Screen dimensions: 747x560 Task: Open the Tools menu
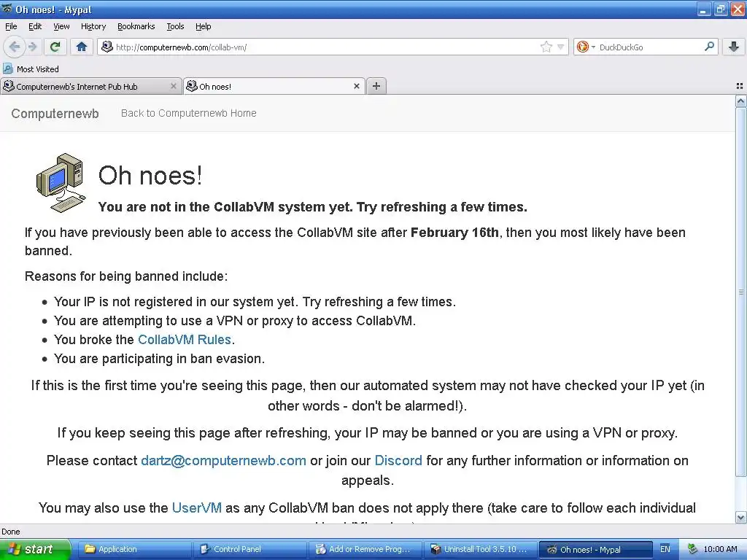coord(175,27)
